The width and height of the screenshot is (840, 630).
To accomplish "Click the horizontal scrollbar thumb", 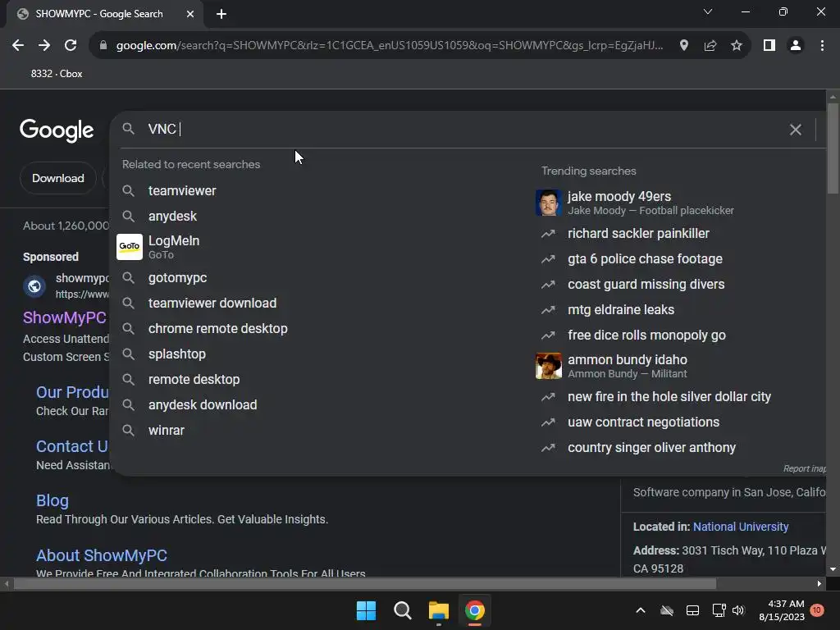I will 365,583.
